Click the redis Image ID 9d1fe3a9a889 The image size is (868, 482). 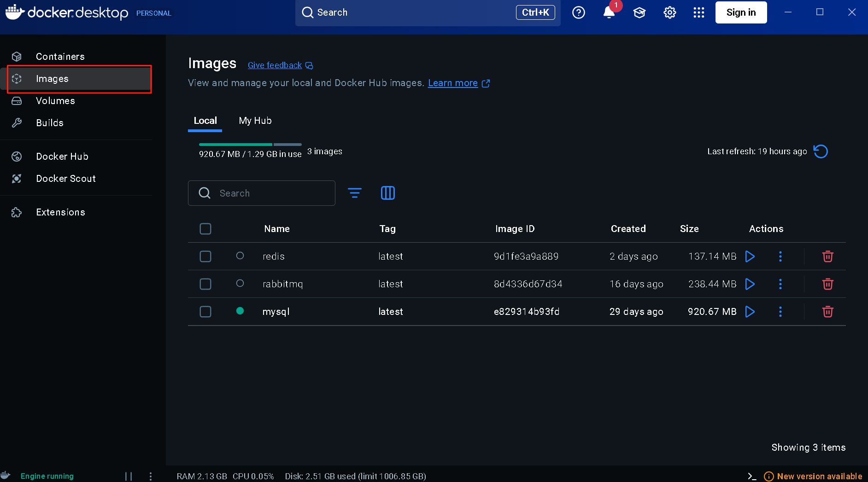526,256
